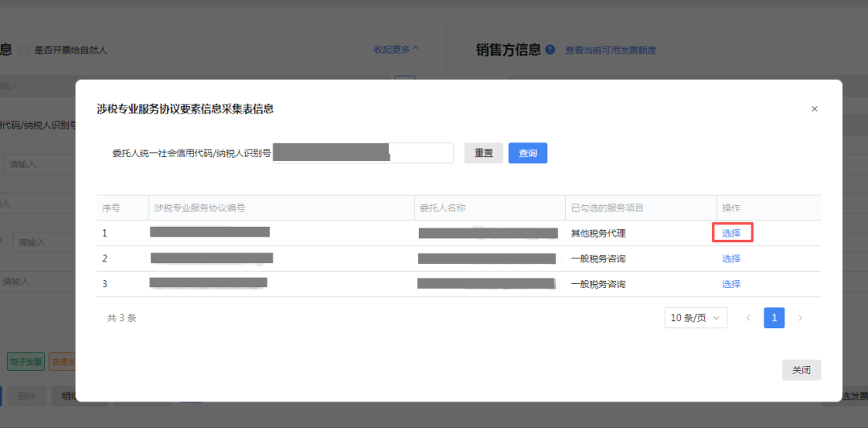This screenshot has height=428, width=868.
Task: Click 一般税务咨询 cell in row 2
Action: (599, 259)
